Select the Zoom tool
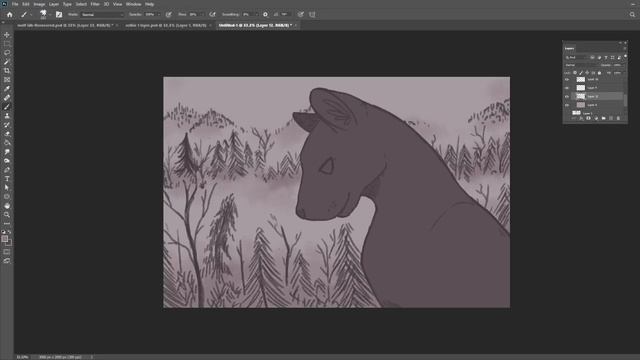640x360 pixels. tap(7, 215)
